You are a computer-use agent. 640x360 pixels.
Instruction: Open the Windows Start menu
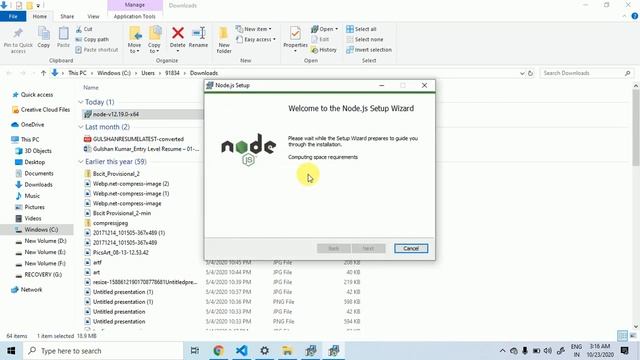(11, 351)
